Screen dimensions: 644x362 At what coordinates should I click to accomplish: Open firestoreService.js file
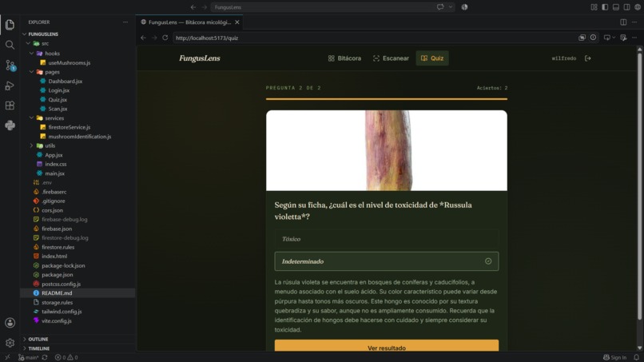pyautogui.click(x=69, y=127)
